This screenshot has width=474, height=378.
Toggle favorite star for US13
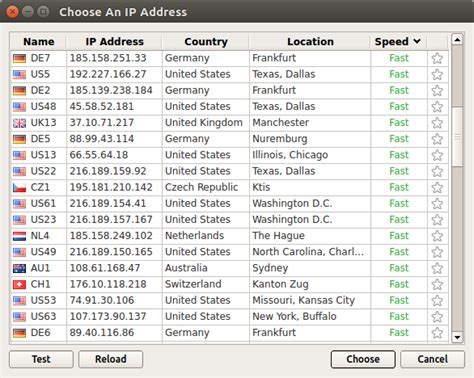[437, 155]
